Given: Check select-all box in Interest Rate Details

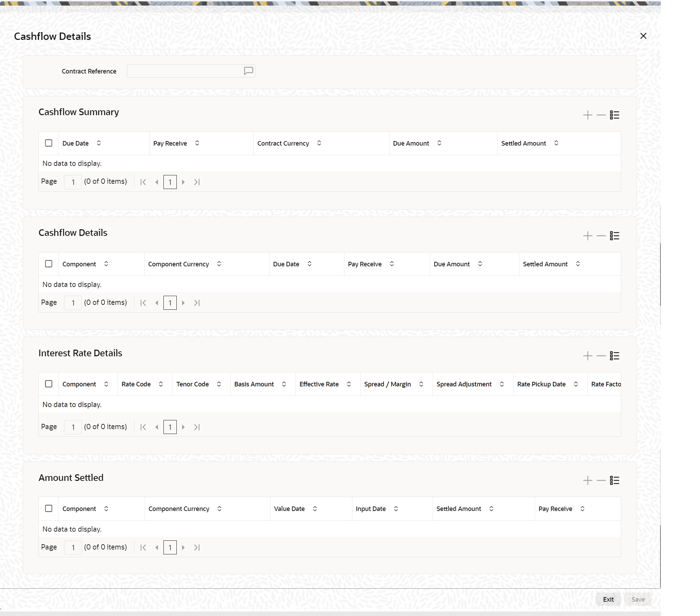Looking at the screenshot, I should click(49, 384).
